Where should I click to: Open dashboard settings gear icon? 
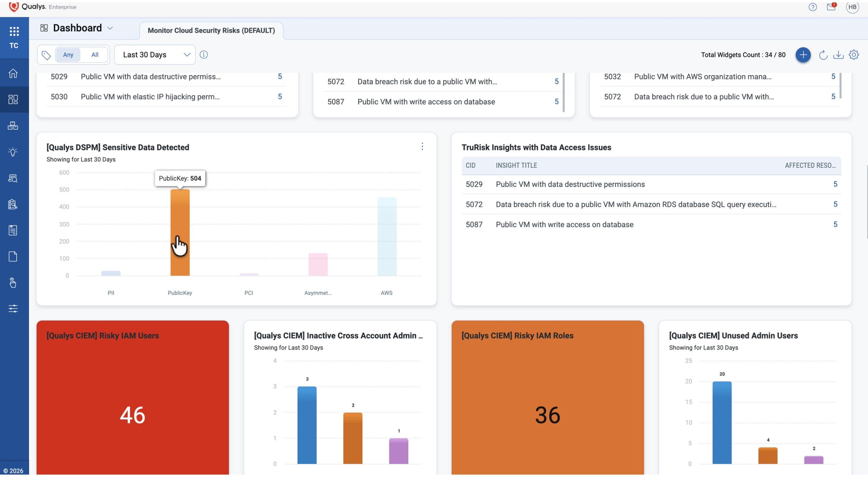(854, 55)
